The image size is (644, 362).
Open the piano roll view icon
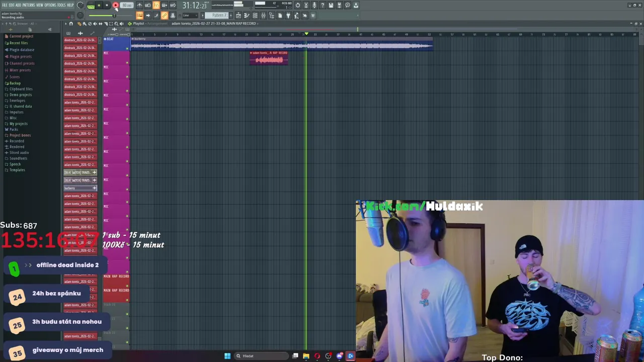click(x=247, y=16)
